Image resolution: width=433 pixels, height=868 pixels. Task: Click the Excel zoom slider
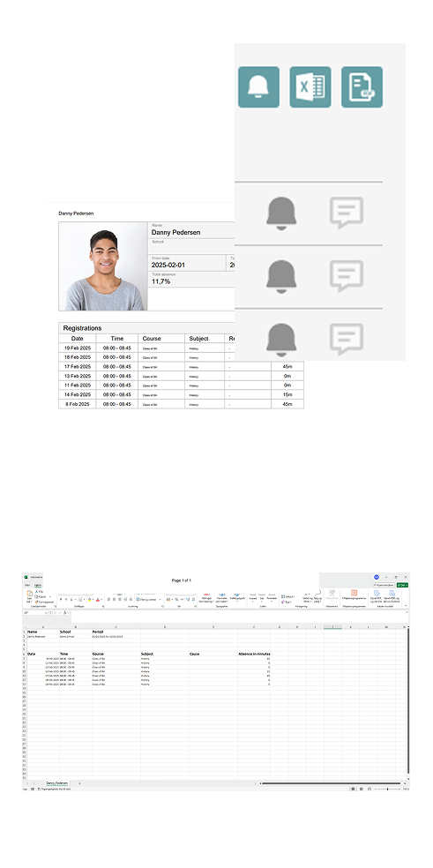(x=388, y=789)
